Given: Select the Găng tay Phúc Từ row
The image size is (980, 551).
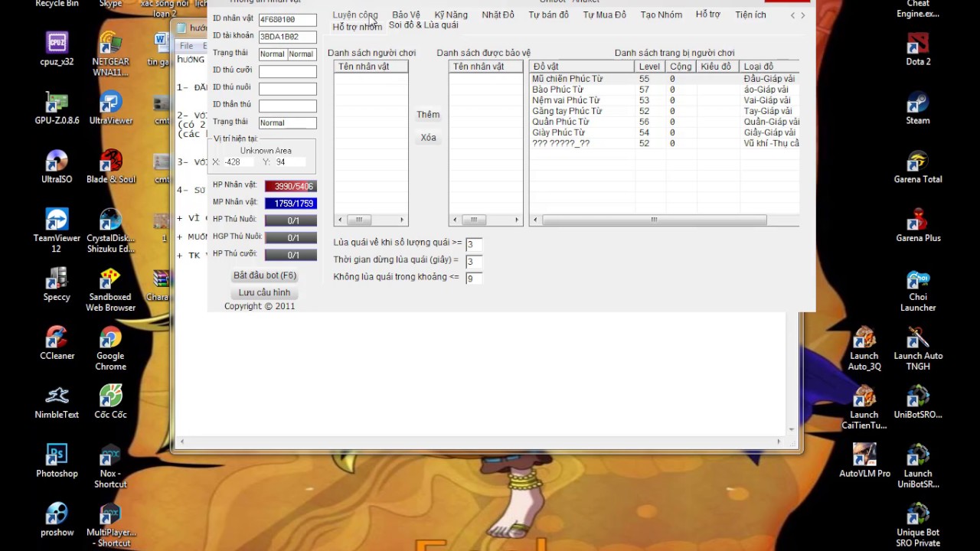Looking at the screenshot, I should 665,111.
